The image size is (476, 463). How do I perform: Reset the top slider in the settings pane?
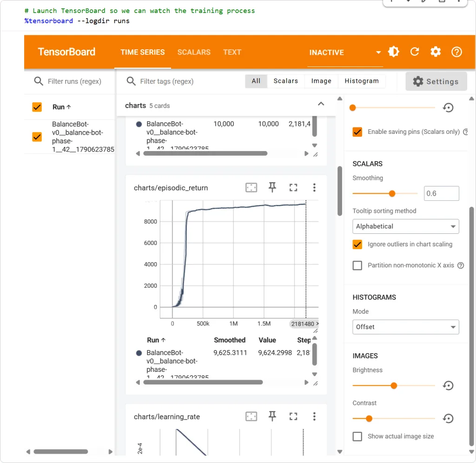pos(448,107)
